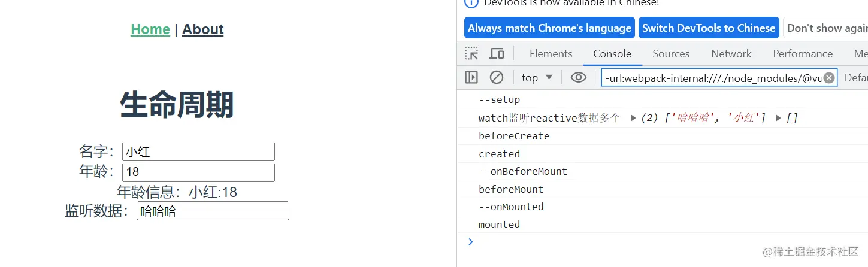
Task: Expand the empty [] array output
Action: pos(778,118)
